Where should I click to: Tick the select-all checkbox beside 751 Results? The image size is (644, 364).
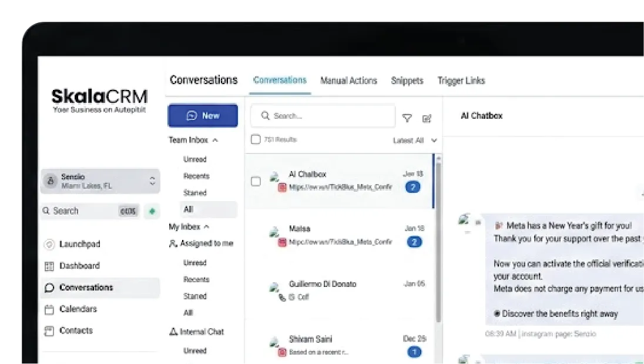[256, 139]
